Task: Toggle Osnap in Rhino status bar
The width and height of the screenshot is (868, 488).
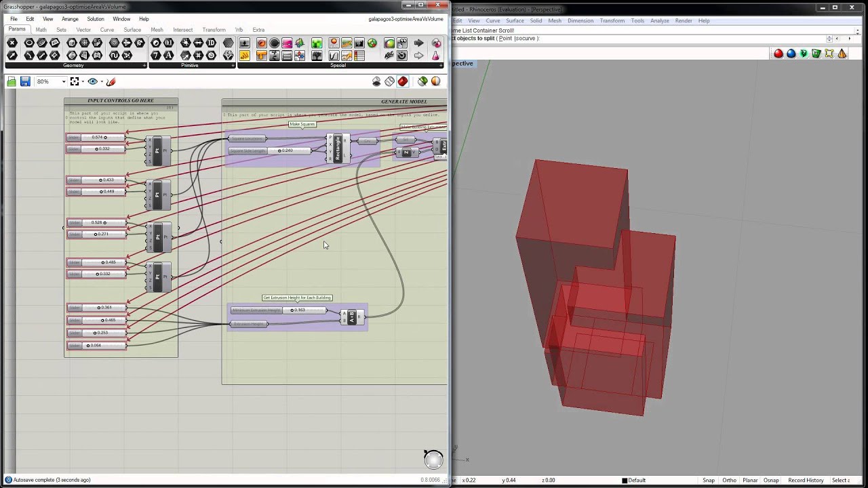Action: pyautogui.click(x=771, y=480)
